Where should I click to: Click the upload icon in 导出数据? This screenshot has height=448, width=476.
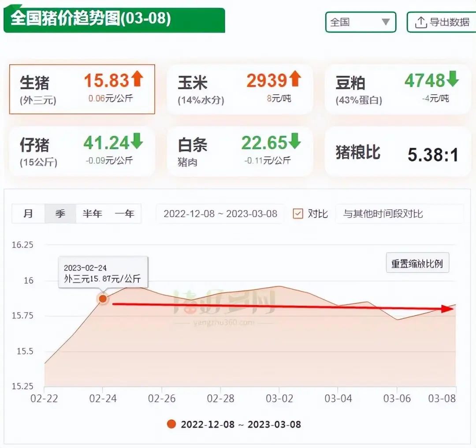421,22
